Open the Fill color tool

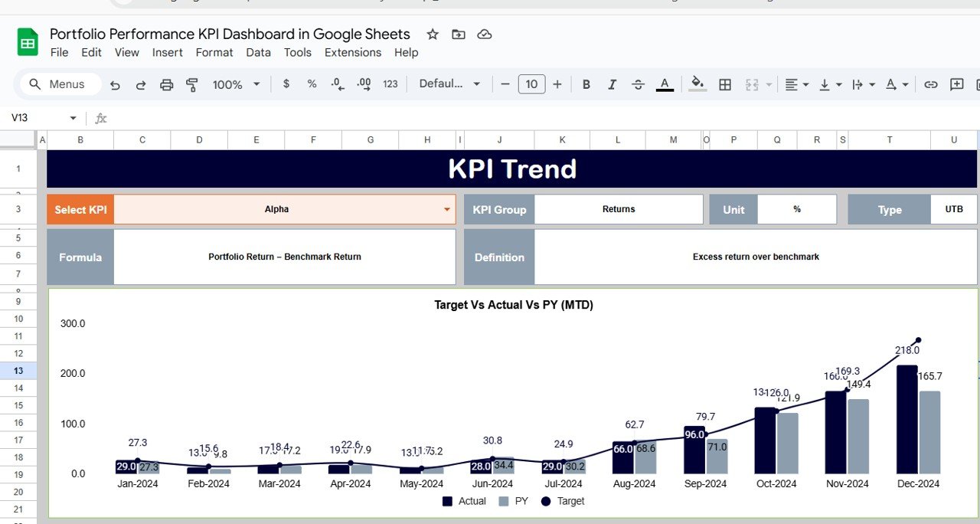tap(695, 84)
